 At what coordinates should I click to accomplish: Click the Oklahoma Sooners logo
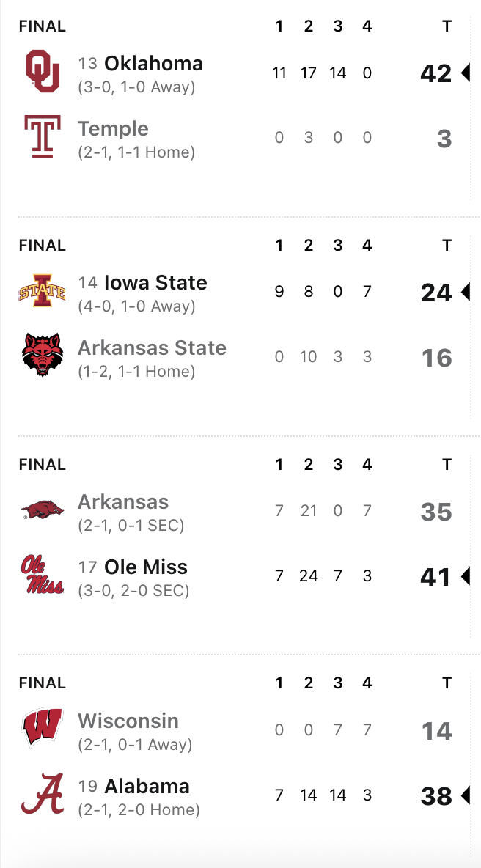(42, 72)
